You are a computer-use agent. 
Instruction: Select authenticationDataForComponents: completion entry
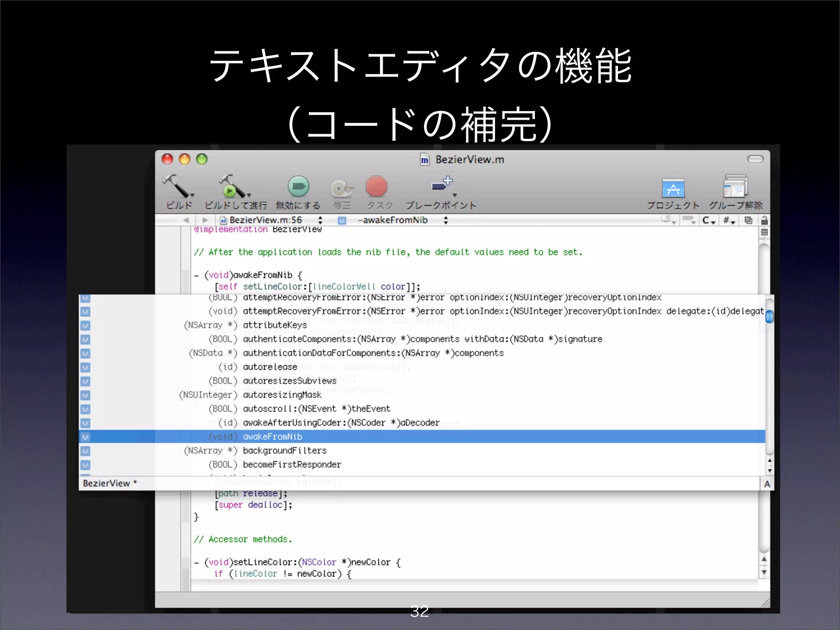(422, 353)
